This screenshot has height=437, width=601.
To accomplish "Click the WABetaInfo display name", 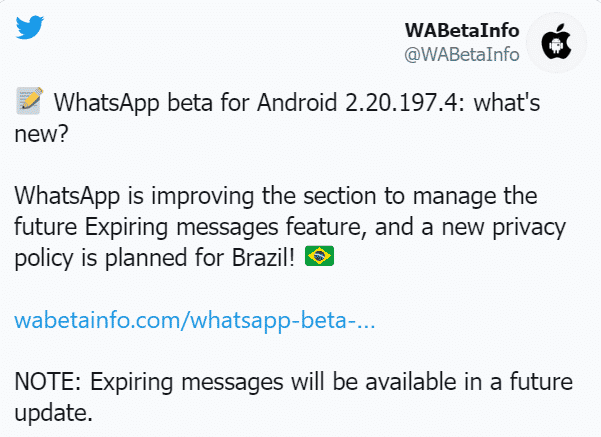I will 462,30.
